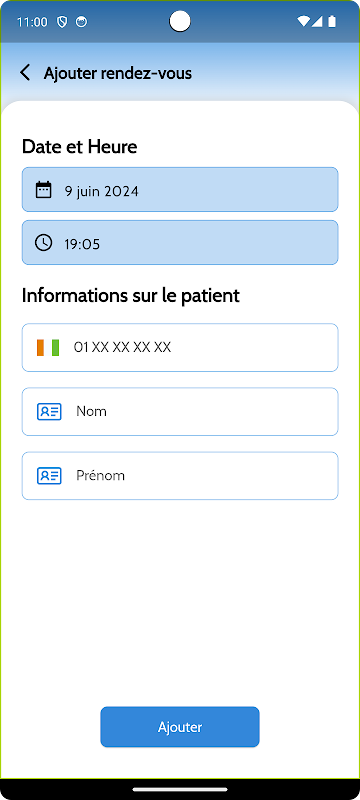360x800 pixels.
Task: Click the ID card icon beside Nom
Action: pyautogui.click(x=49, y=412)
